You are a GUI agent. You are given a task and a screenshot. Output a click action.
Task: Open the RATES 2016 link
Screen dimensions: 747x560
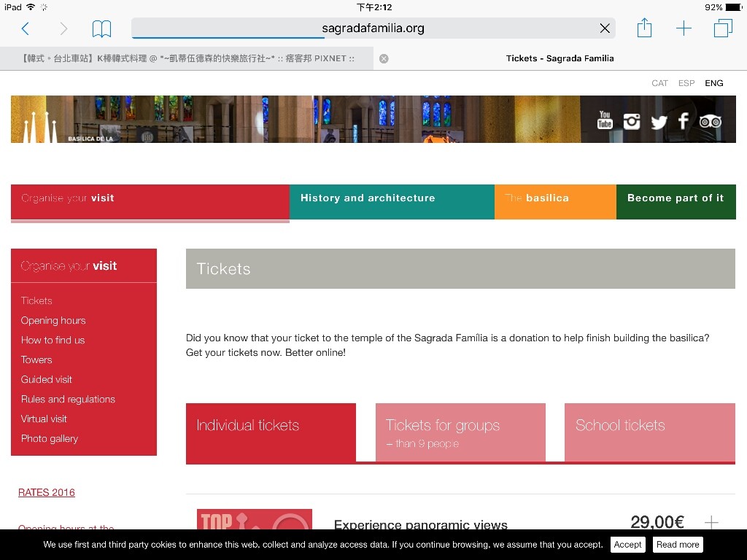(x=46, y=492)
